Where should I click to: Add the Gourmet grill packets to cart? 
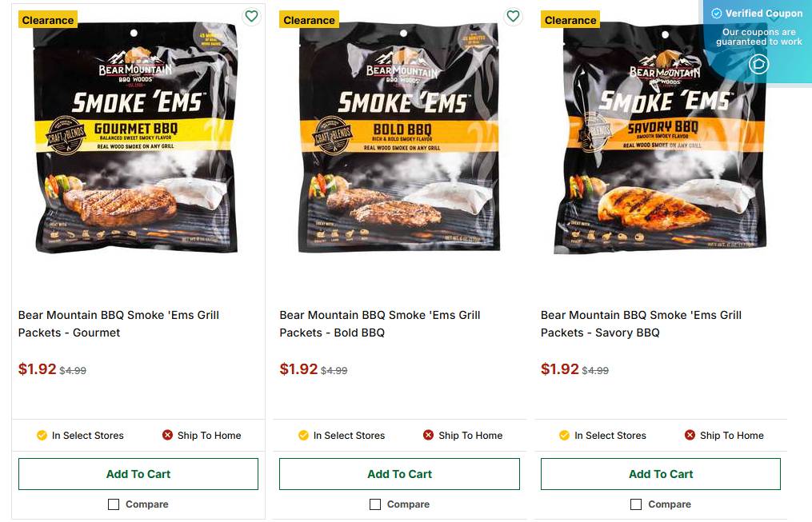[x=138, y=473]
